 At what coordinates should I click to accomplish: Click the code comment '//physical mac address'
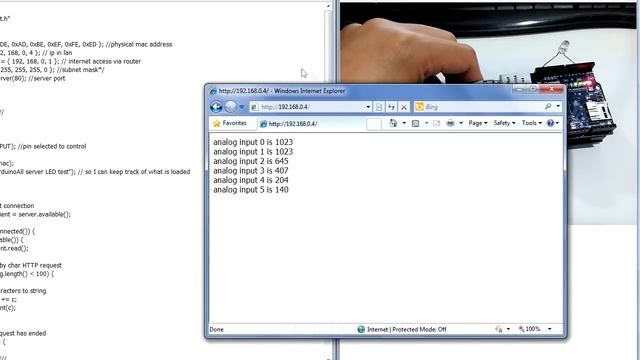(x=139, y=44)
